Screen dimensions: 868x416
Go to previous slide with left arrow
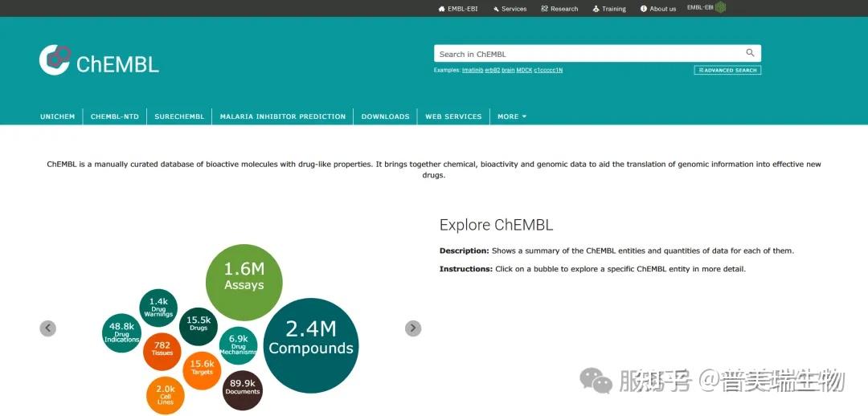click(x=47, y=328)
